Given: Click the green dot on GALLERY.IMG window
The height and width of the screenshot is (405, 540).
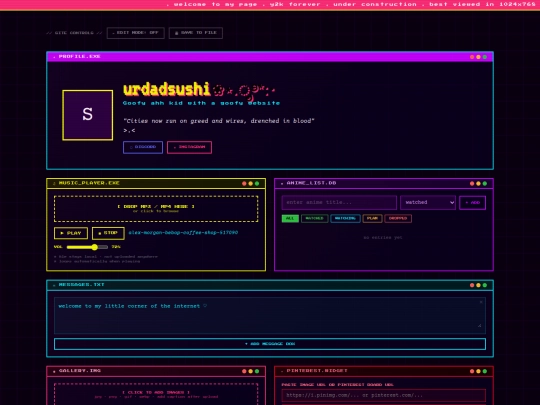Looking at the screenshot, I should click(257, 371).
